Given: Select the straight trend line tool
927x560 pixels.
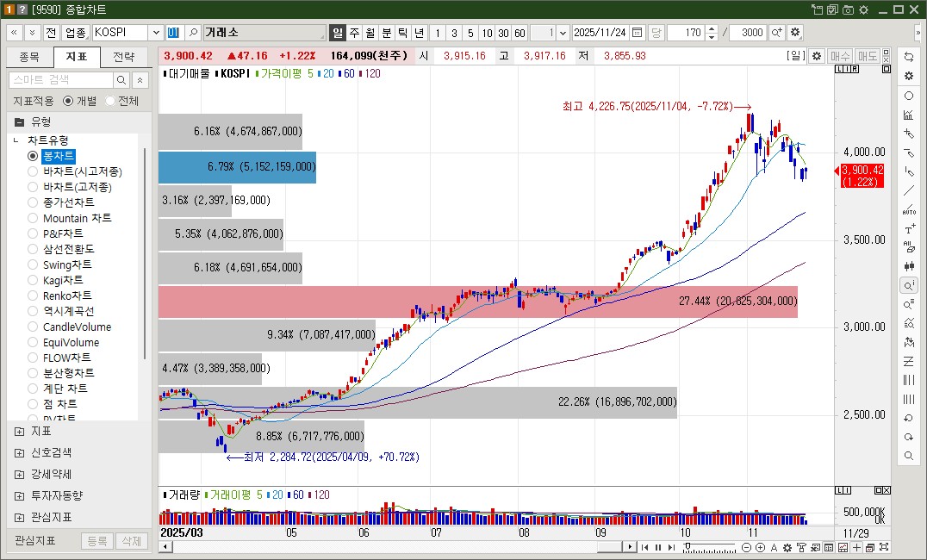Looking at the screenshot, I should point(909,190).
